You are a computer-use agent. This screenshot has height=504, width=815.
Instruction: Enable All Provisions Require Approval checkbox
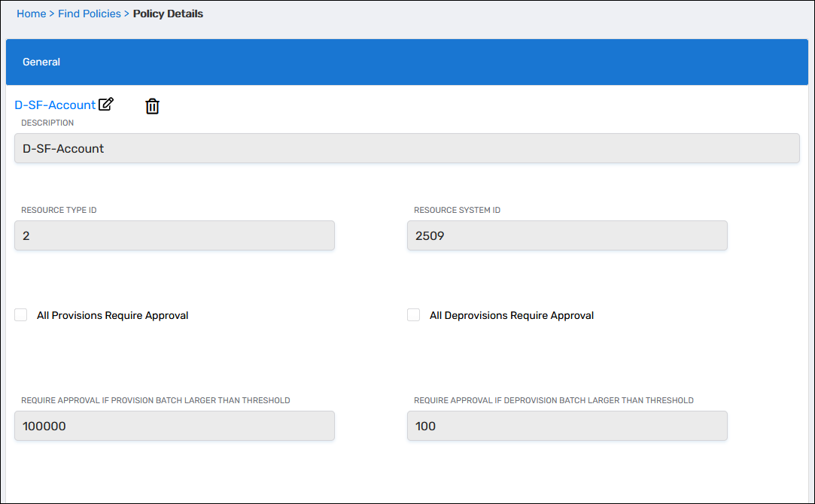coord(21,315)
